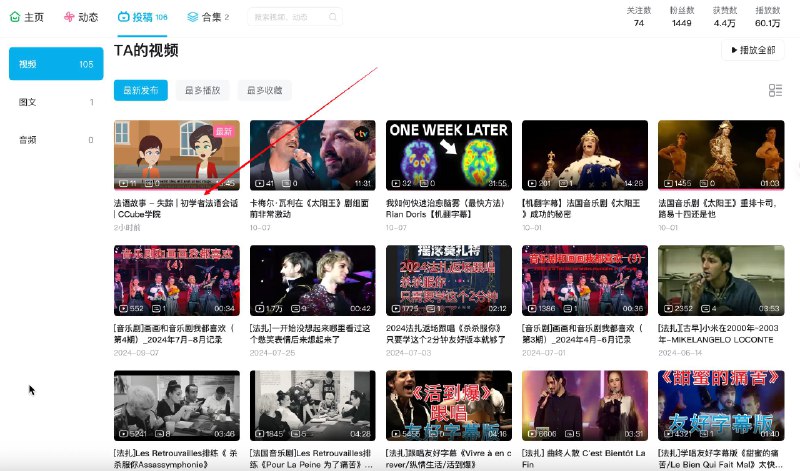Open the 法语故事 失踪 cartoon thumbnail

[x=177, y=155]
